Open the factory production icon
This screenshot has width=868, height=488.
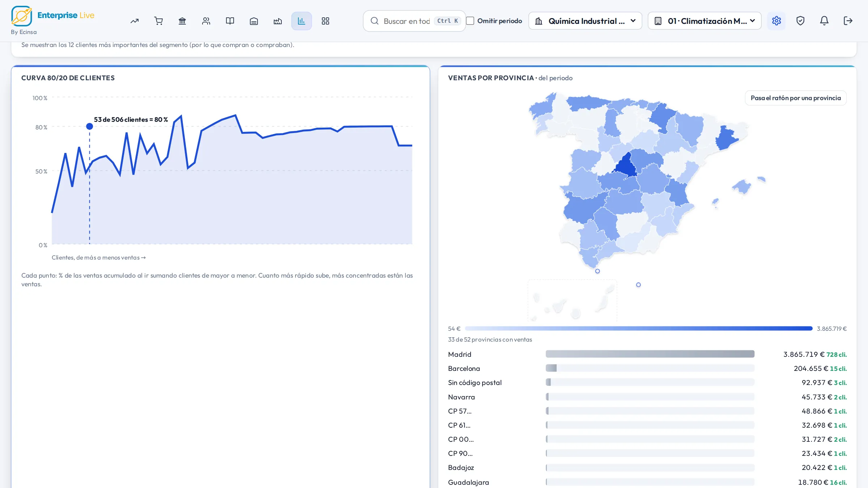(x=278, y=21)
